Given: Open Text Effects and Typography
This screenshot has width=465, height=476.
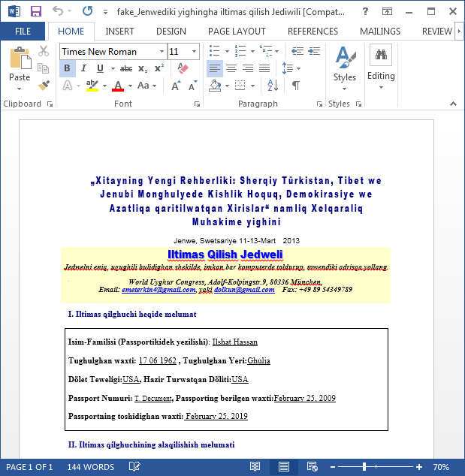Looking at the screenshot, I should (68, 86).
